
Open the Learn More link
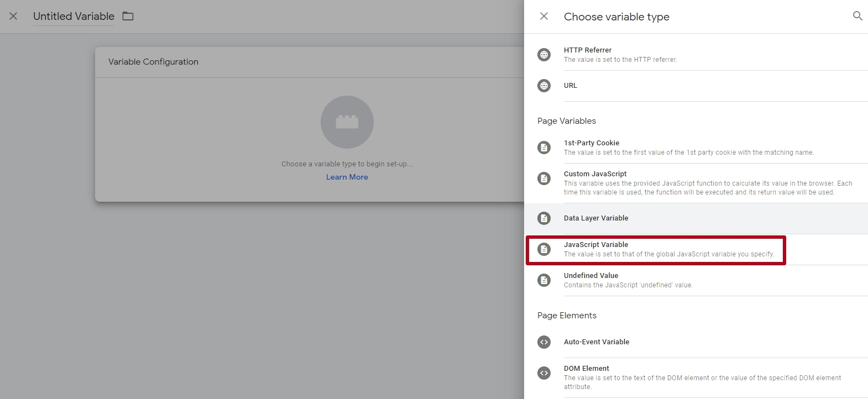click(347, 177)
